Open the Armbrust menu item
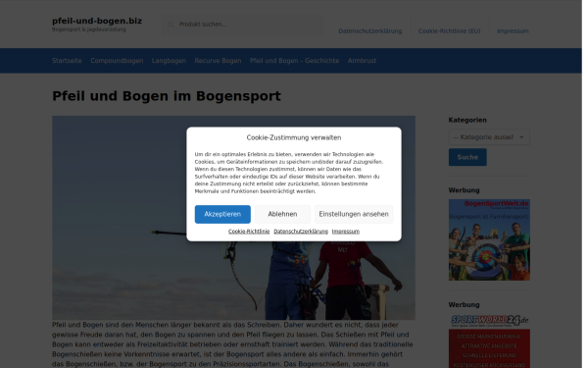The width and height of the screenshot is (588, 368). pyautogui.click(x=362, y=61)
